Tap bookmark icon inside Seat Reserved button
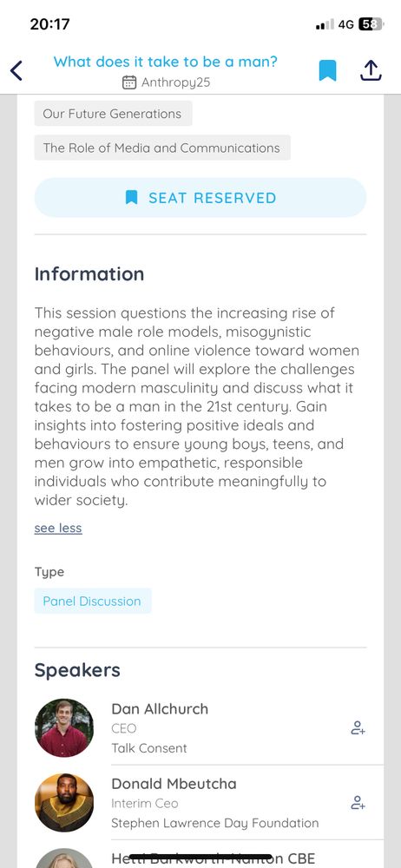Screen dimensions: 401x868 tap(131, 198)
